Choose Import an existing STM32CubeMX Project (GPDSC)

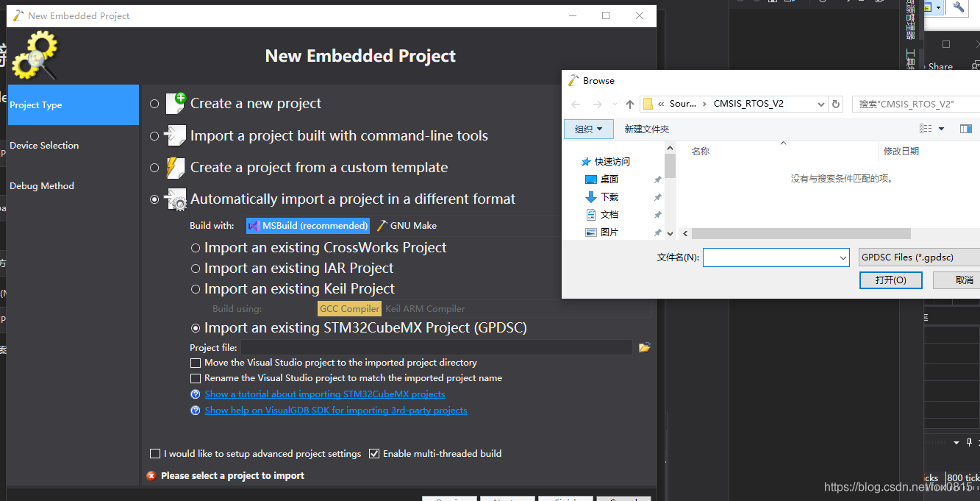pos(196,328)
